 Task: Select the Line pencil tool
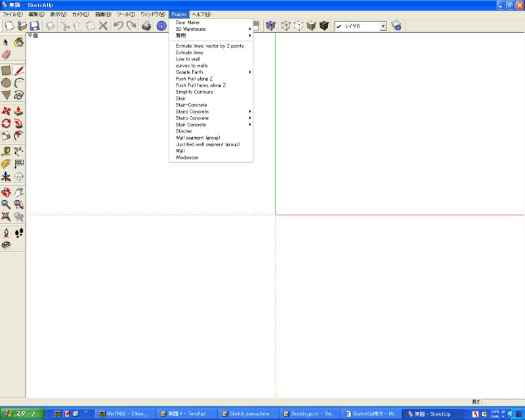click(19, 70)
